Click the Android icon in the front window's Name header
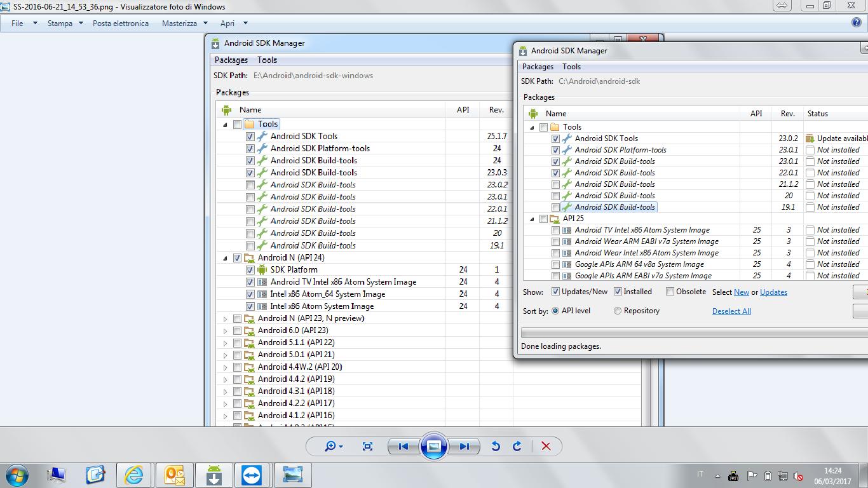Screen dimensions: 868x488 (533, 114)
